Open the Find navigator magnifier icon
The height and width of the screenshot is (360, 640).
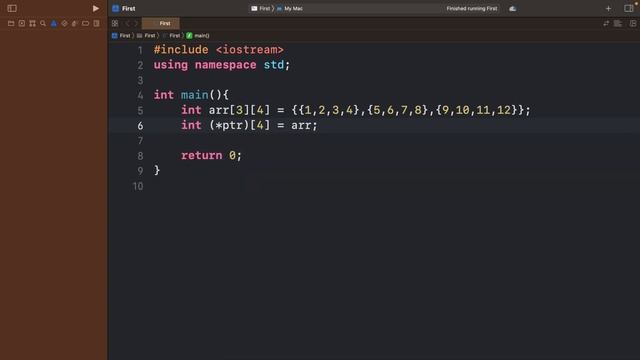point(43,24)
